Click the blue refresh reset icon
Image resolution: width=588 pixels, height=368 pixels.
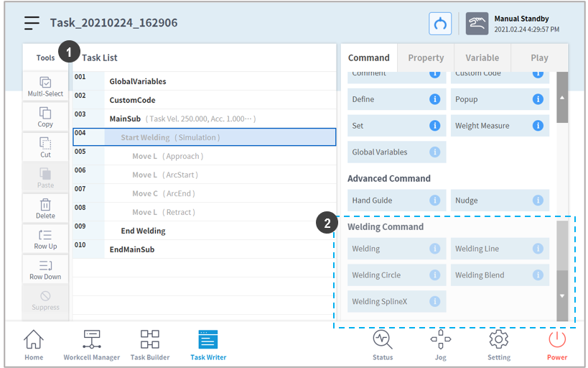(440, 24)
